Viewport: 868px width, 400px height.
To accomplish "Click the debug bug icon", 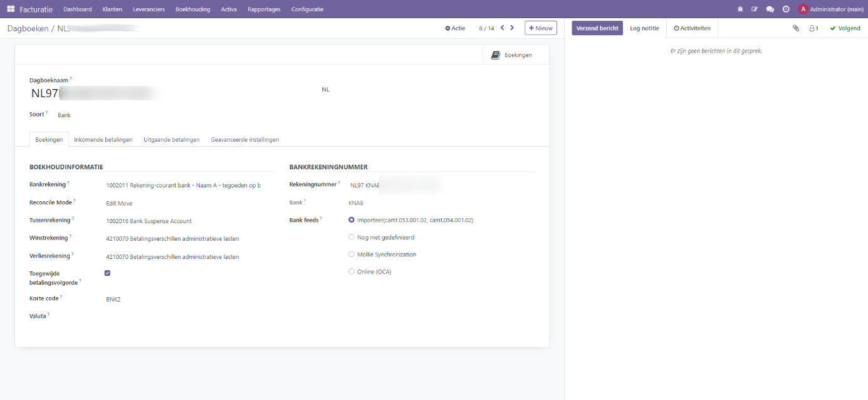I will click(x=740, y=9).
